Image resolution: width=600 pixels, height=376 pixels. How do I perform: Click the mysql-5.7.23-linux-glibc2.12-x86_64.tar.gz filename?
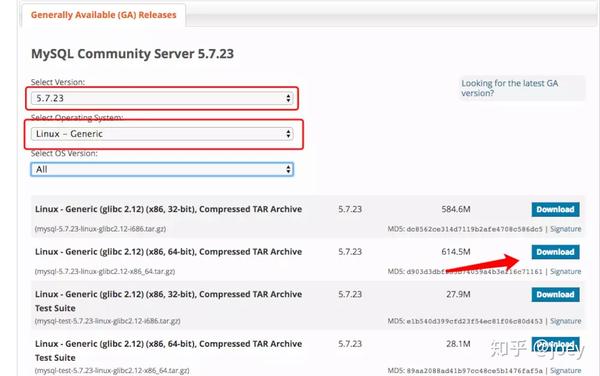105,272
